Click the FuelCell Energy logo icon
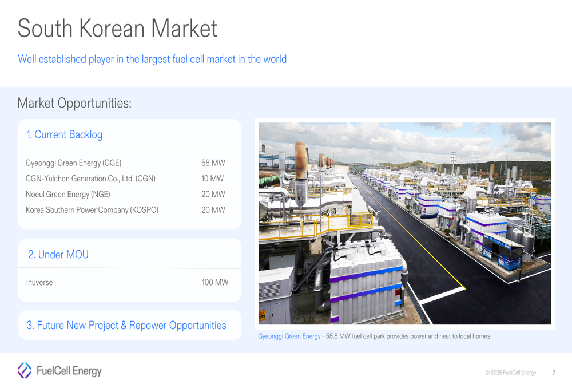 point(25,370)
